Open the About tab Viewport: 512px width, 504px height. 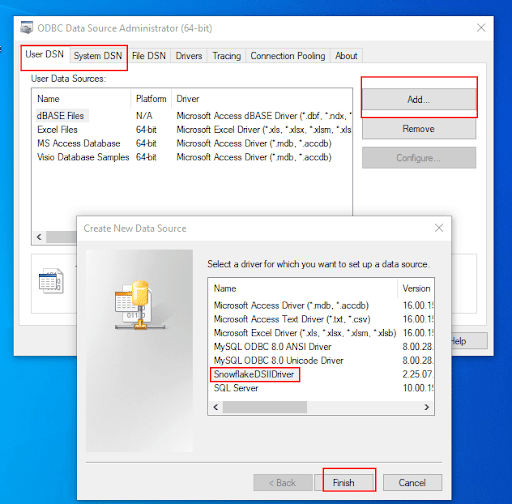pyautogui.click(x=346, y=56)
